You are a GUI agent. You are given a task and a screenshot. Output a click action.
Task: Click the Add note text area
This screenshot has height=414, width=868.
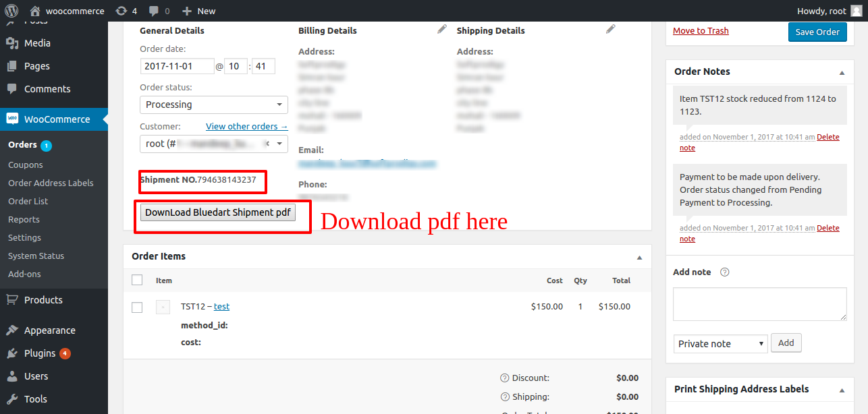tap(760, 304)
